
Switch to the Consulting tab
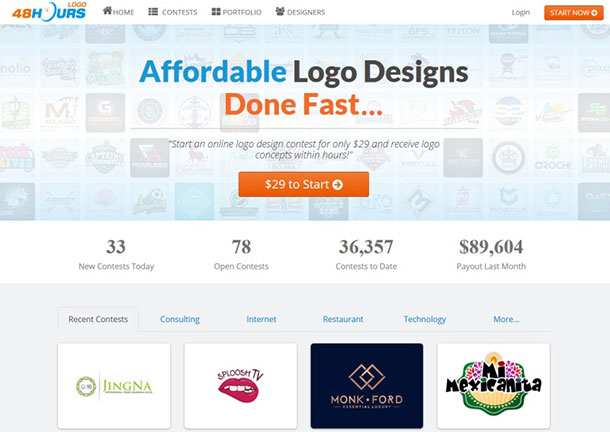point(180,319)
